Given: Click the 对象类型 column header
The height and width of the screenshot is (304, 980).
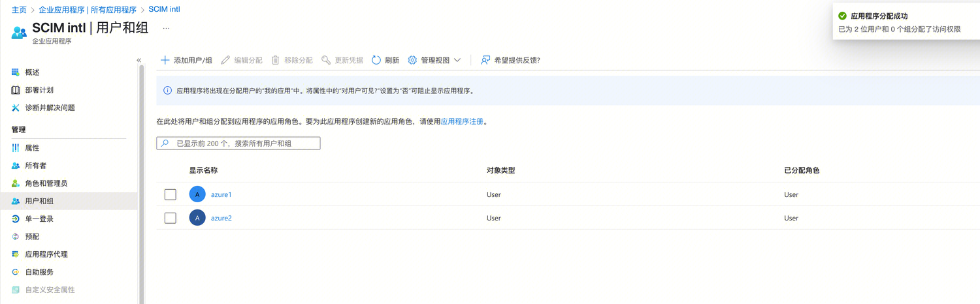Looking at the screenshot, I should point(501,170).
